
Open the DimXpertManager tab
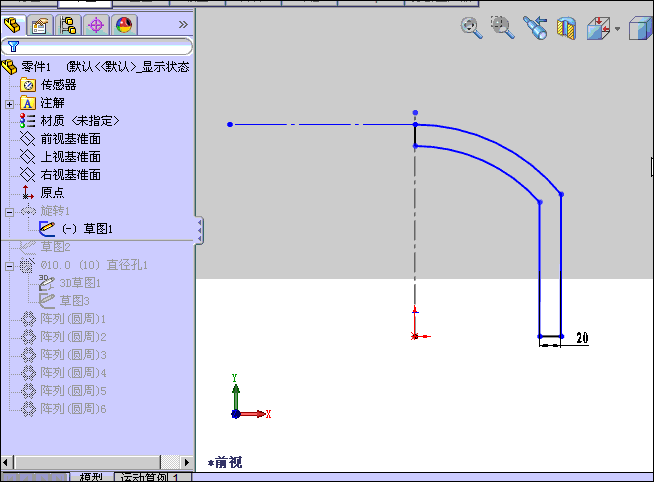pos(96,25)
